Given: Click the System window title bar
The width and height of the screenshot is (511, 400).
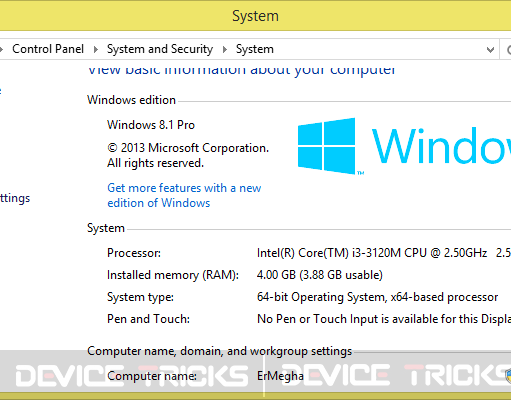Looking at the screenshot, I should point(255,16).
